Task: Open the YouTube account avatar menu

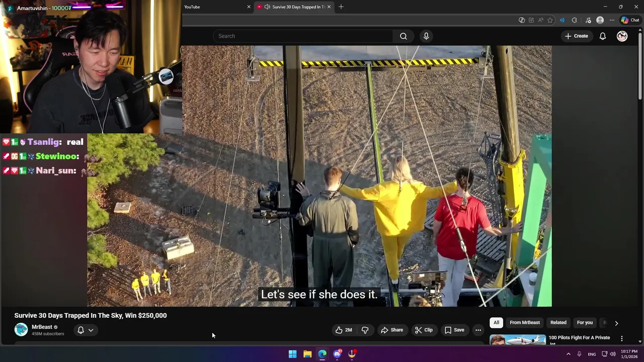Action: [622, 36]
